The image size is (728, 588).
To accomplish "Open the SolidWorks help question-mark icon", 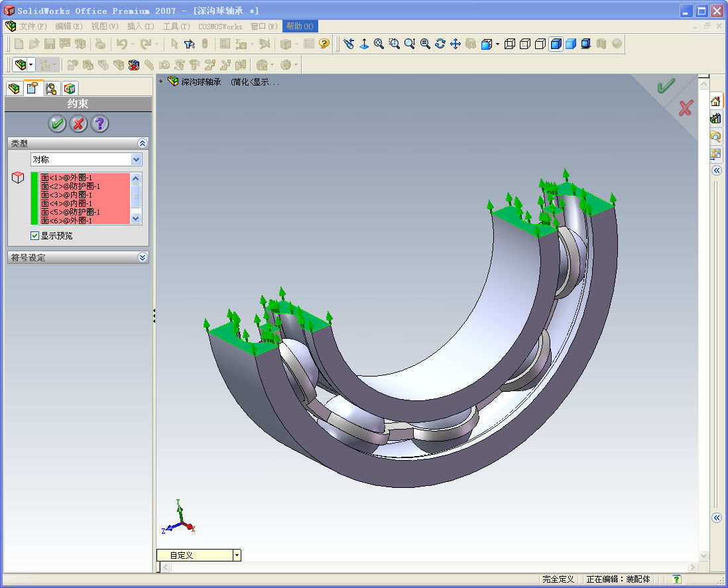I will (324, 44).
